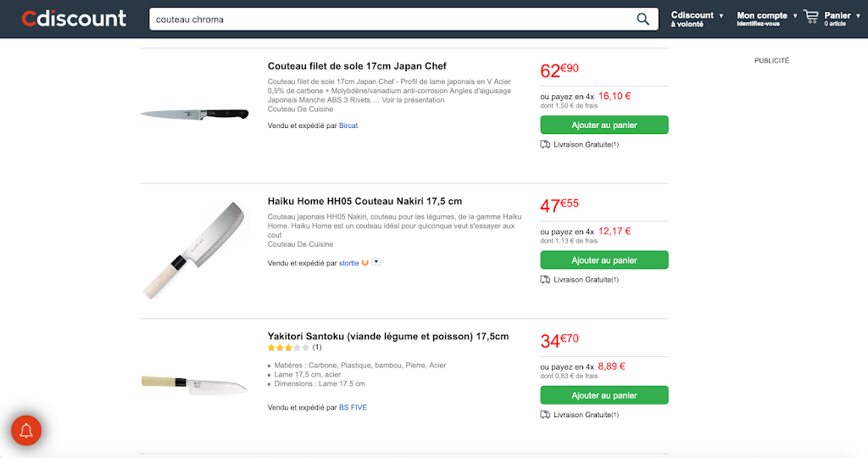Screen dimensions: 868x458
Task: Open Haiku Home Nakiri knife thumbnail
Action: [195, 249]
